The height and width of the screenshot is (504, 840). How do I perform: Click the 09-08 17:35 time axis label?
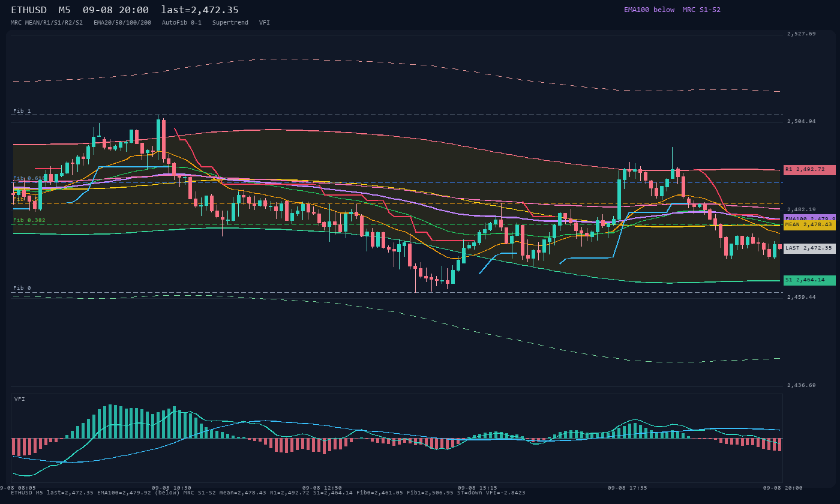tap(628, 488)
